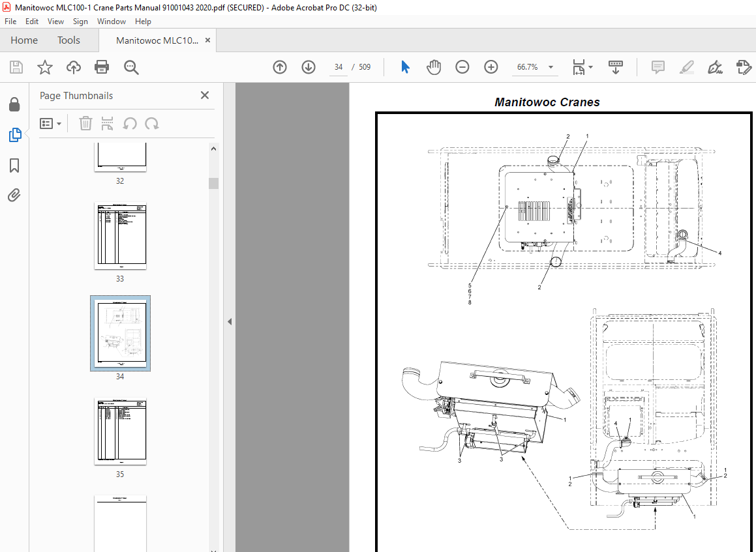
Task: Select the page 34 thumbnail
Action: [x=120, y=333]
